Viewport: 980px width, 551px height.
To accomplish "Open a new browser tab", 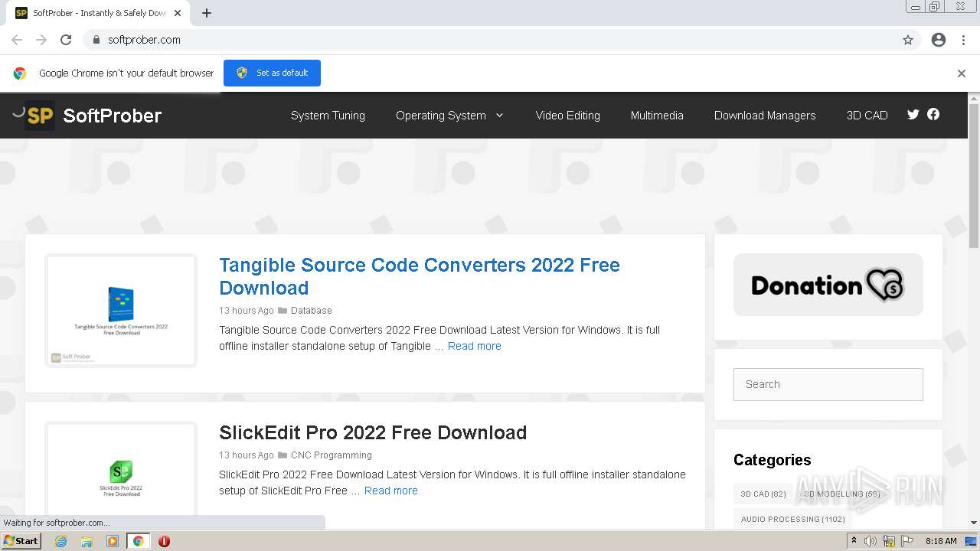I will click(x=207, y=13).
